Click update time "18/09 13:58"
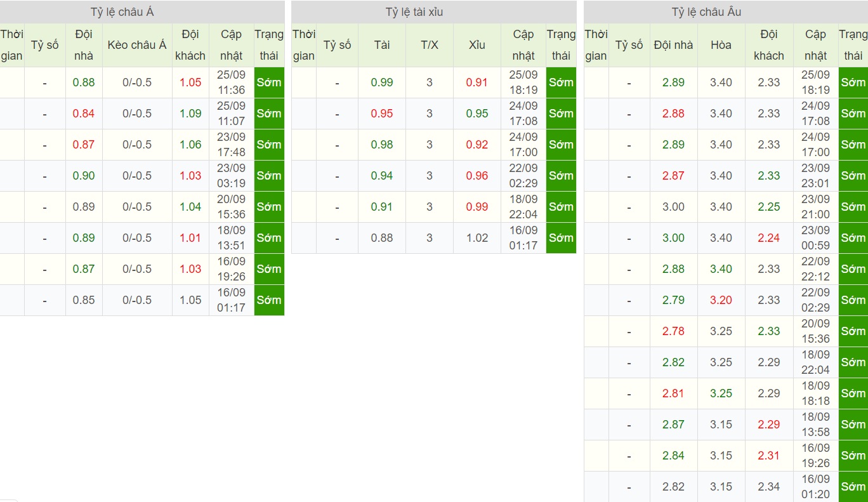This screenshot has height=502, width=868. (815, 425)
